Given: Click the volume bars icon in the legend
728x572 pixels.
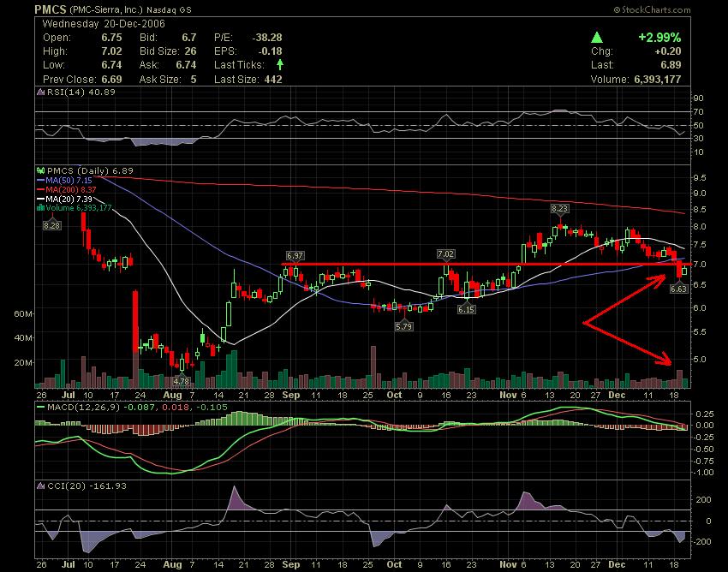Looking at the screenshot, I should 41,207.
